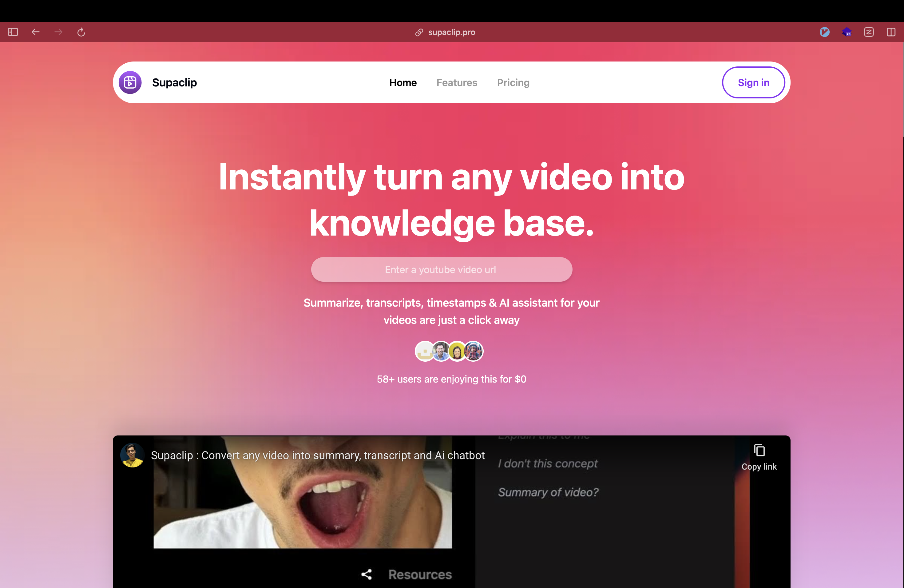Image resolution: width=904 pixels, height=588 pixels.
Task: Toggle the browser sidebar panel icon
Action: [x=13, y=32]
